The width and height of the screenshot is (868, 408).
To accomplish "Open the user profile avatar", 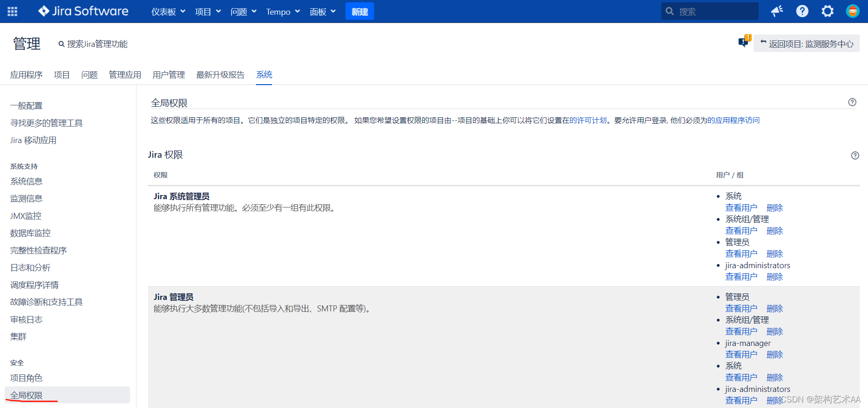I will (853, 11).
